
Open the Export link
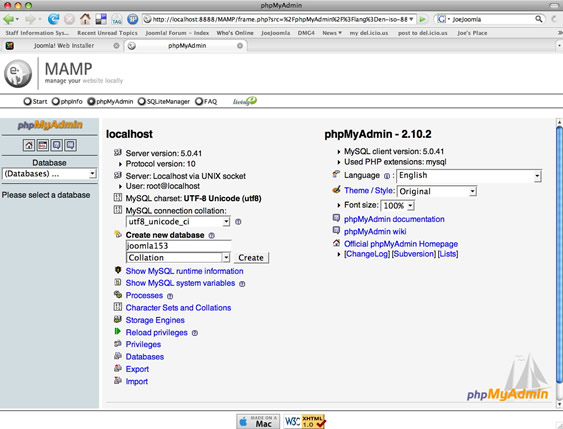tap(137, 369)
